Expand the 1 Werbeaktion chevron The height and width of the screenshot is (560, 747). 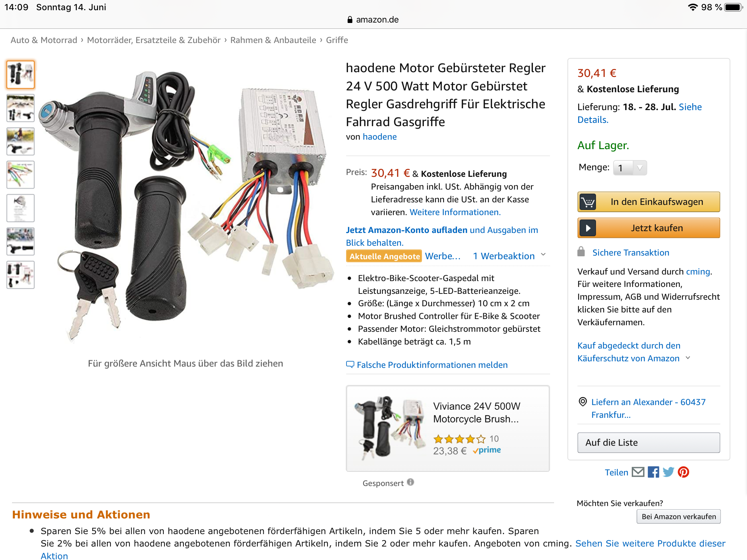coord(543,255)
